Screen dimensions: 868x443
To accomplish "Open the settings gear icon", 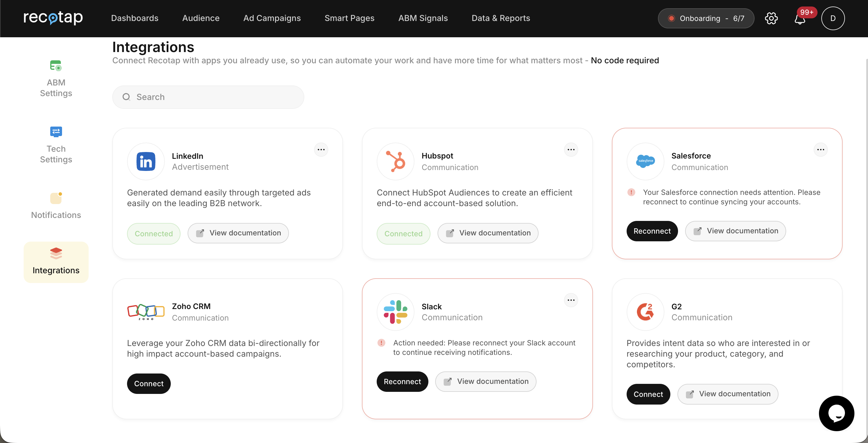I will pyautogui.click(x=771, y=18).
